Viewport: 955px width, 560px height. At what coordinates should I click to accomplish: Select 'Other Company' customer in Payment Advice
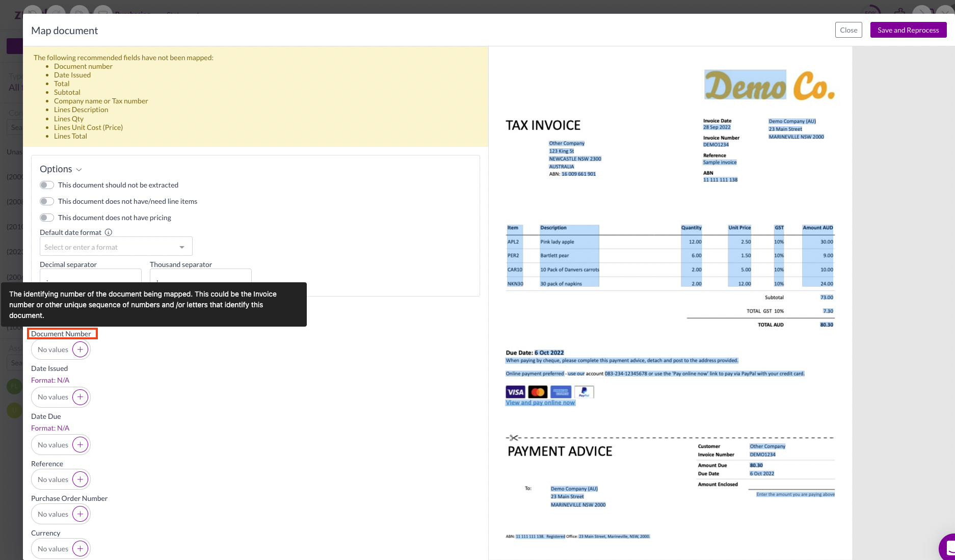767,446
